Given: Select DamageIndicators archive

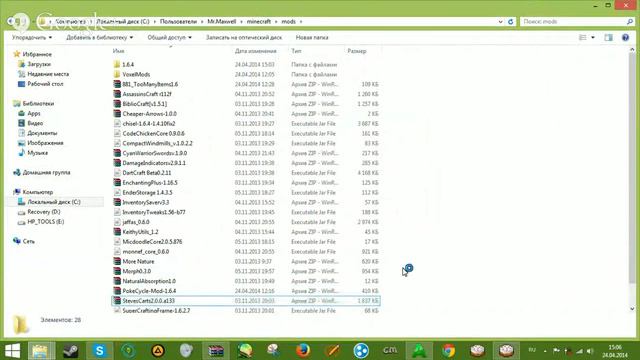Looking at the screenshot, I should tap(154, 163).
